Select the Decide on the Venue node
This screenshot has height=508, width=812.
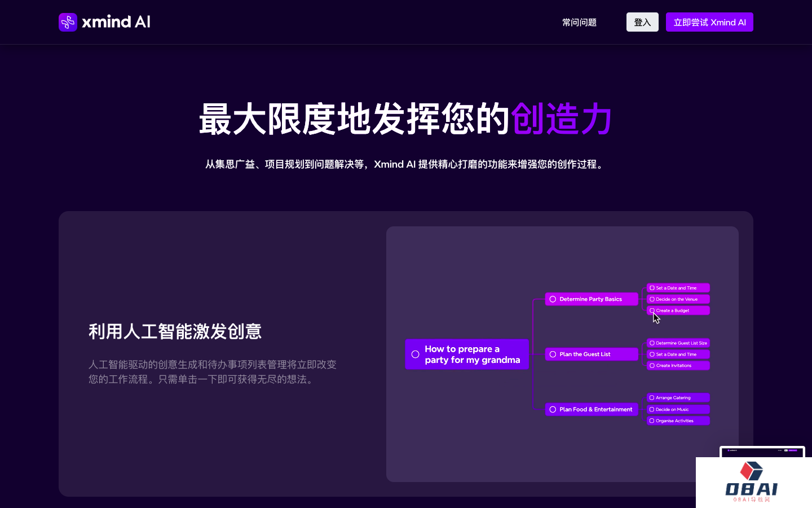point(678,299)
